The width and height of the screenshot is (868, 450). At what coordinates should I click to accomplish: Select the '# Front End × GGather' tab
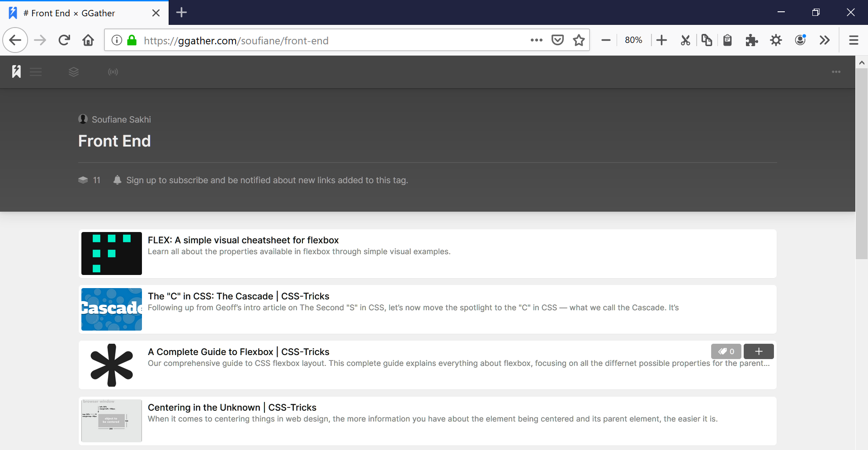click(84, 13)
